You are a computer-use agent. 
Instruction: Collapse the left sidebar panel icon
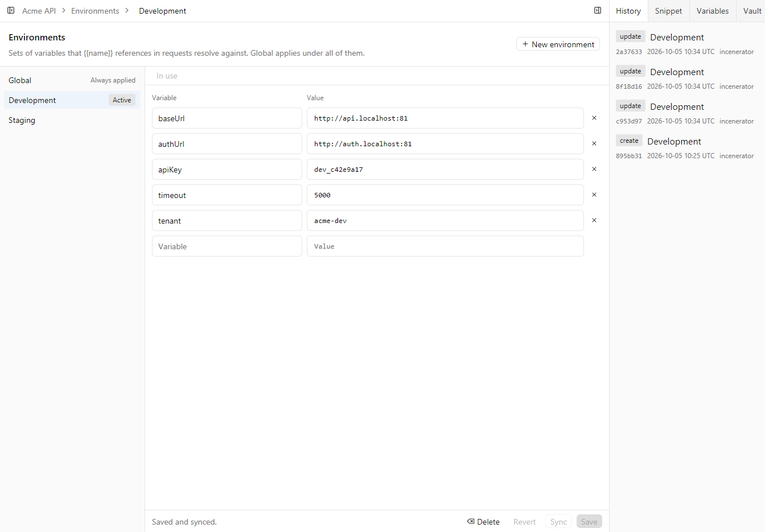tap(11, 10)
